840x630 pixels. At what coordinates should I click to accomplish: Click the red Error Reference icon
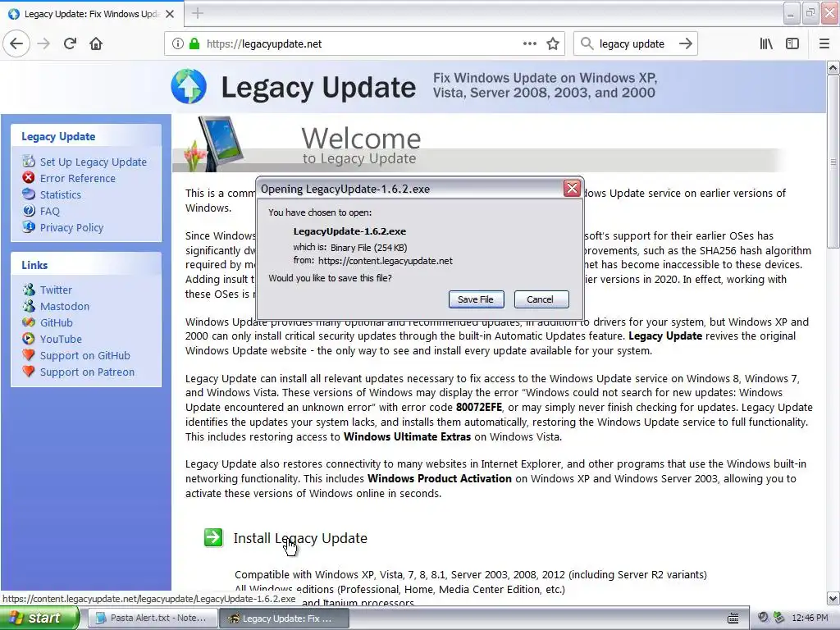(29, 177)
